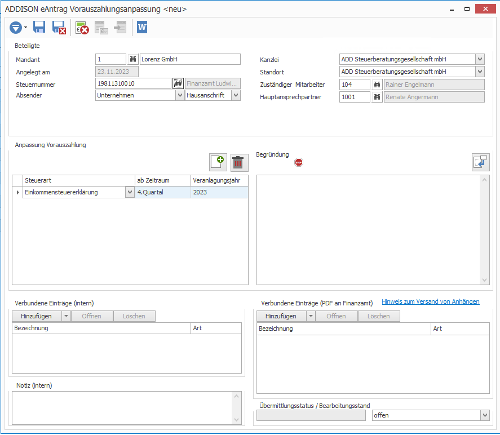Click Löschen under Verbundene Einträge (intern)
Screen dimensions: 500x435
[134, 316]
